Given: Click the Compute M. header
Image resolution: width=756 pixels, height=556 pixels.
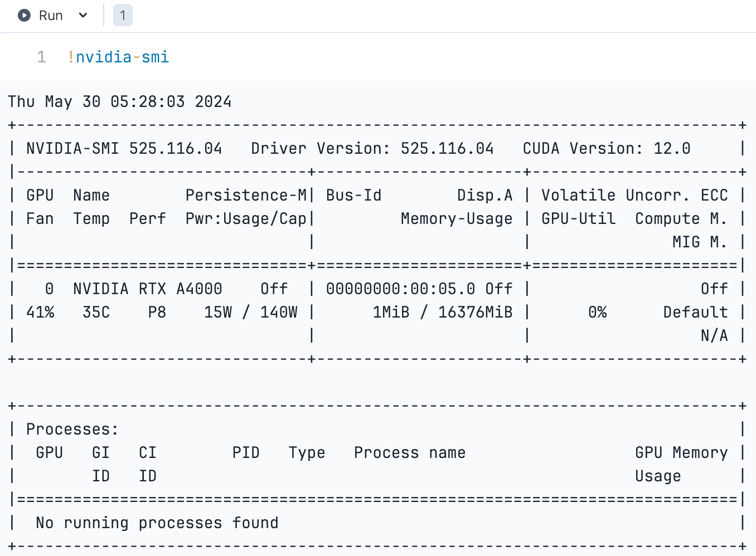Looking at the screenshot, I should pyautogui.click(x=681, y=218).
